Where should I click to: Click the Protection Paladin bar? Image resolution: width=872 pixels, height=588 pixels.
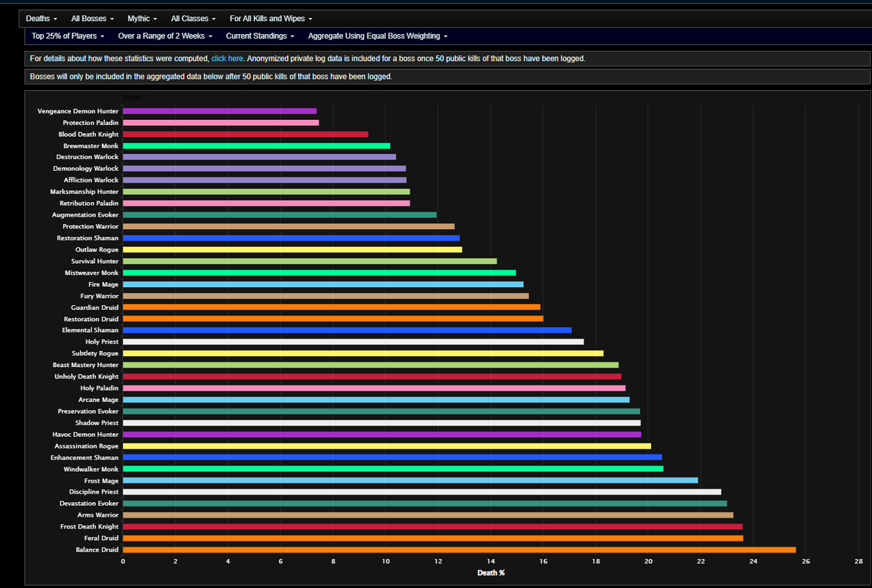coord(221,123)
